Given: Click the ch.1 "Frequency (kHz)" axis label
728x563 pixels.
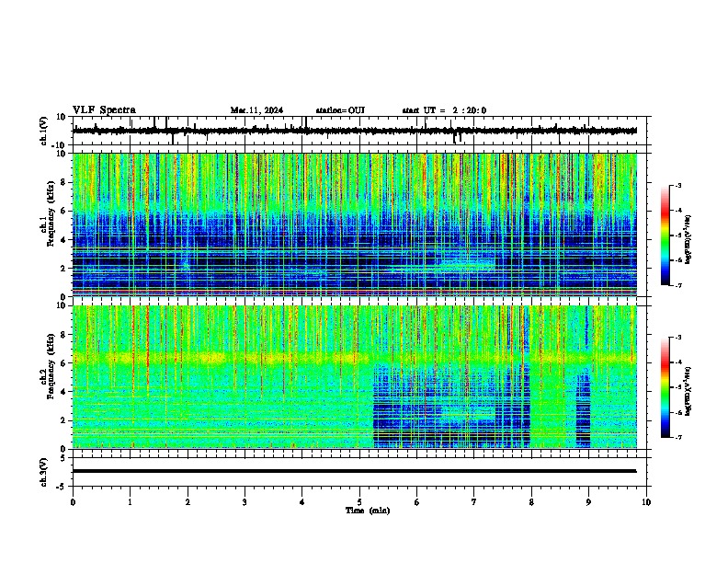Looking at the screenshot, I should [51, 214].
